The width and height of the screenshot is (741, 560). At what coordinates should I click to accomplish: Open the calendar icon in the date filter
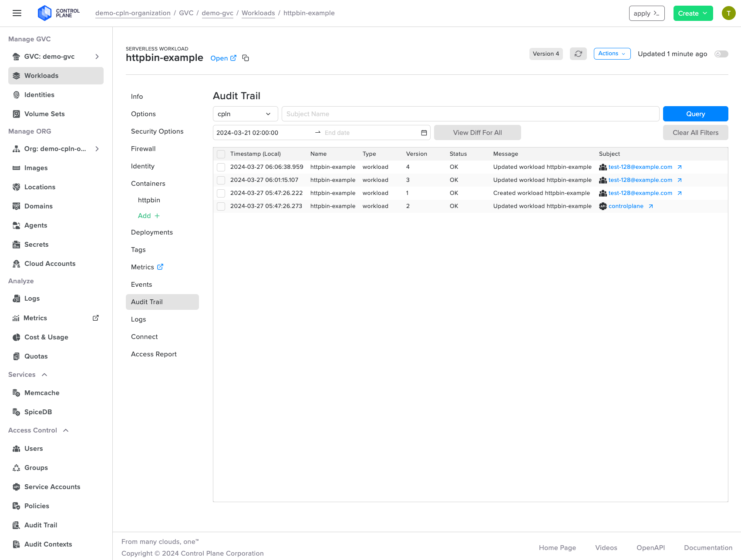pyautogui.click(x=423, y=133)
